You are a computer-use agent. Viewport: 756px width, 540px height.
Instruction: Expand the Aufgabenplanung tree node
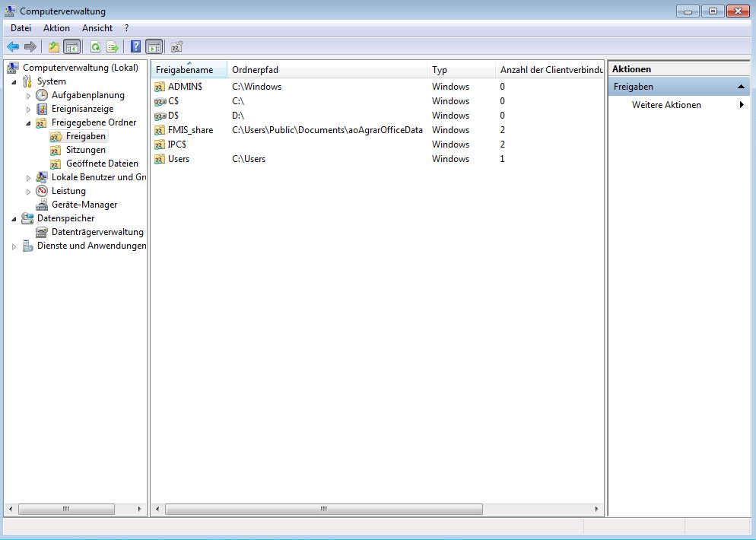point(29,96)
